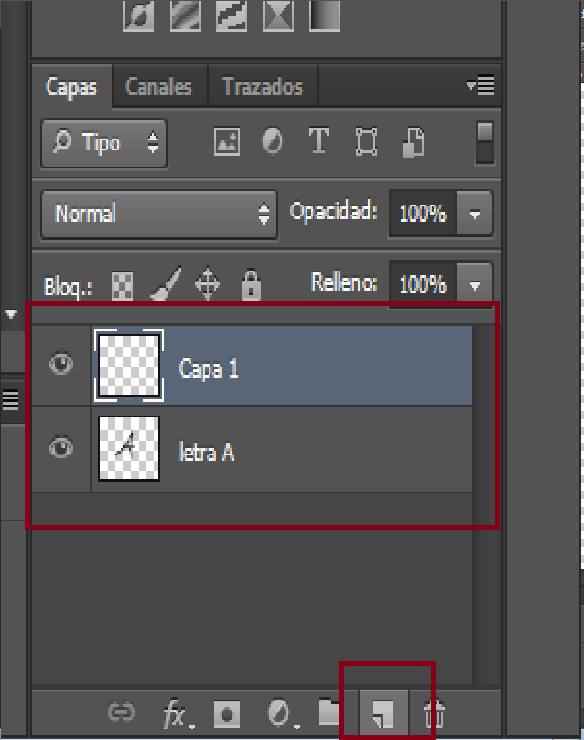This screenshot has height=740, width=584.
Task: Click the link layers icon
Action: pos(121,712)
